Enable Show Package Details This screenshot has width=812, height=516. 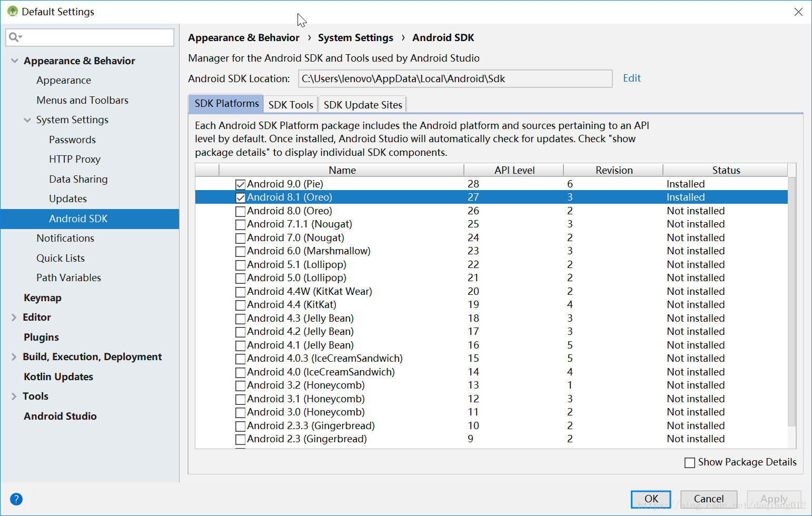690,462
